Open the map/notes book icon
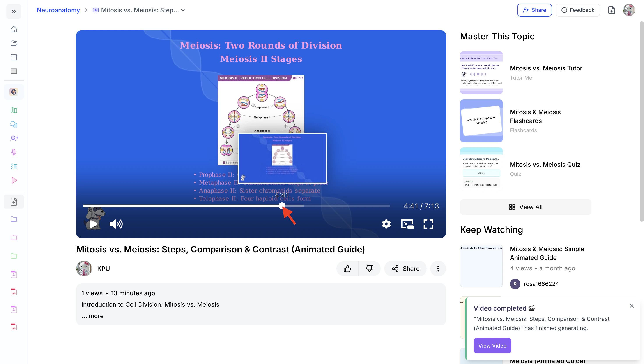 coord(14,110)
